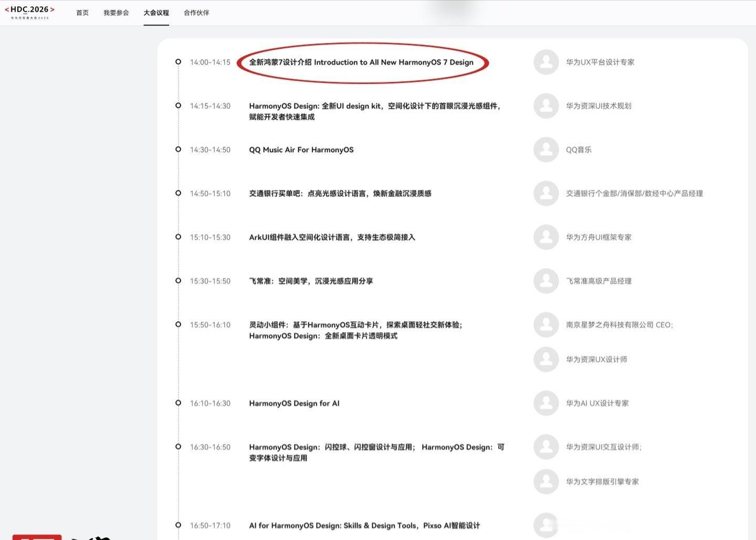Click speaker label 南京星梦之舟科技有限公司 CEO
This screenshot has height=540, width=756.
click(619, 325)
